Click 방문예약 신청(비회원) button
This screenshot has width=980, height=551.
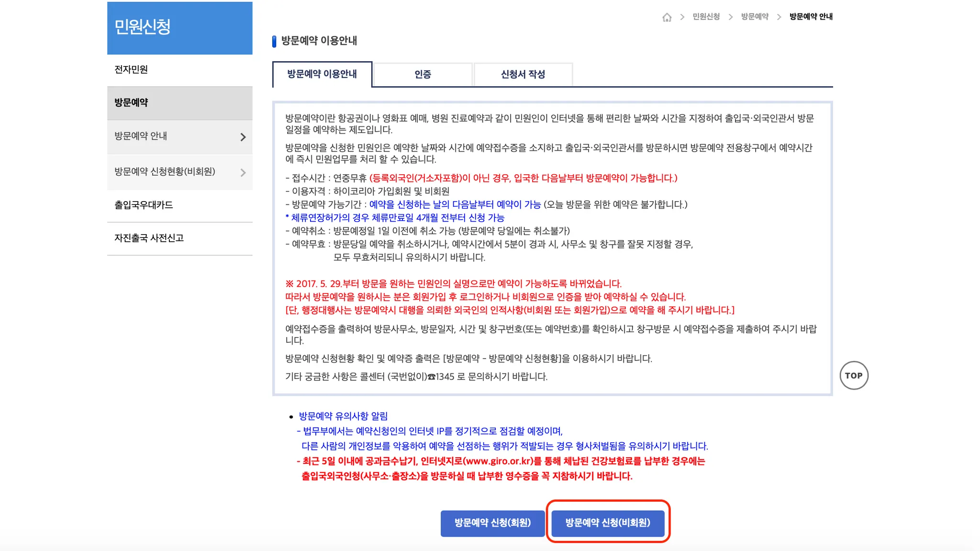[x=608, y=523]
